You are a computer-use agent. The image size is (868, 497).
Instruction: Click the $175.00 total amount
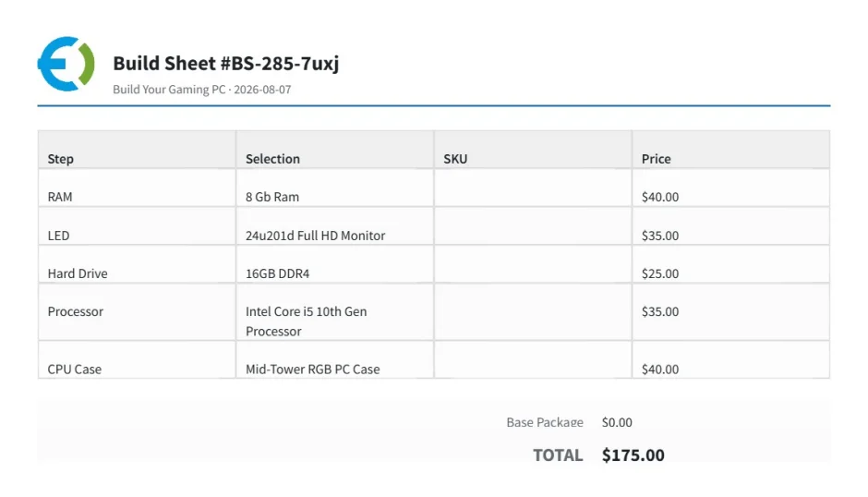[x=633, y=455]
